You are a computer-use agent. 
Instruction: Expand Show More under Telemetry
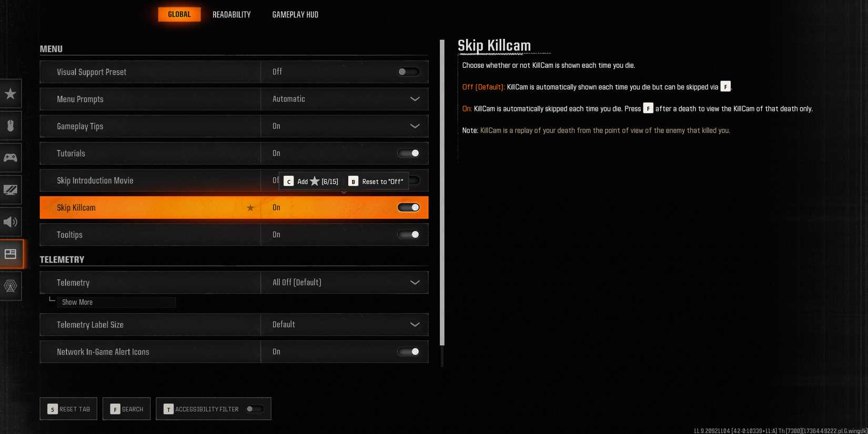click(77, 302)
